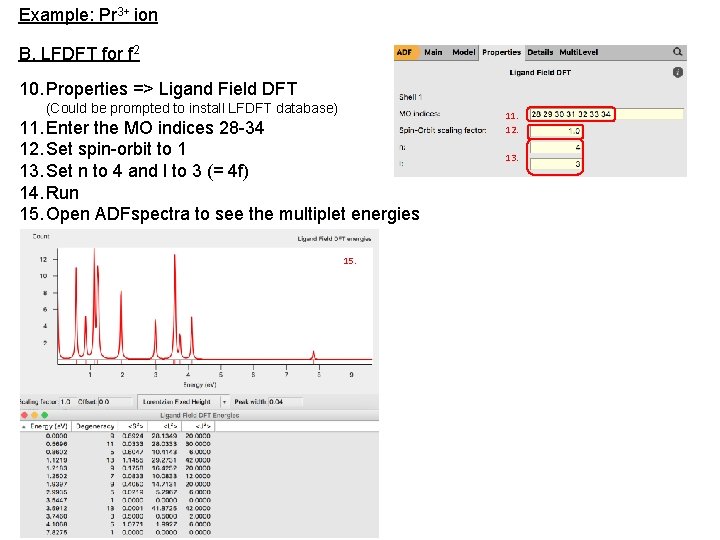The height and width of the screenshot is (540, 720).
Task: Switch to the Details tab
Action: coord(540,52)
